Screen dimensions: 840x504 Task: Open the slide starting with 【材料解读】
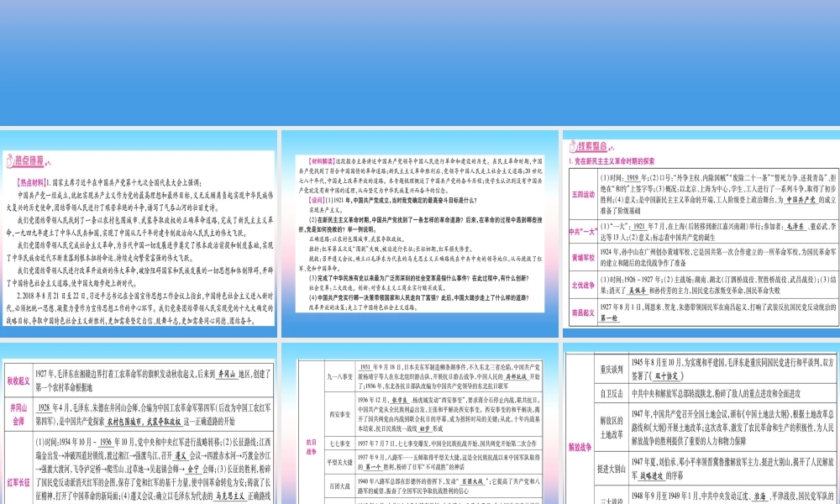(x=420, y=234)
